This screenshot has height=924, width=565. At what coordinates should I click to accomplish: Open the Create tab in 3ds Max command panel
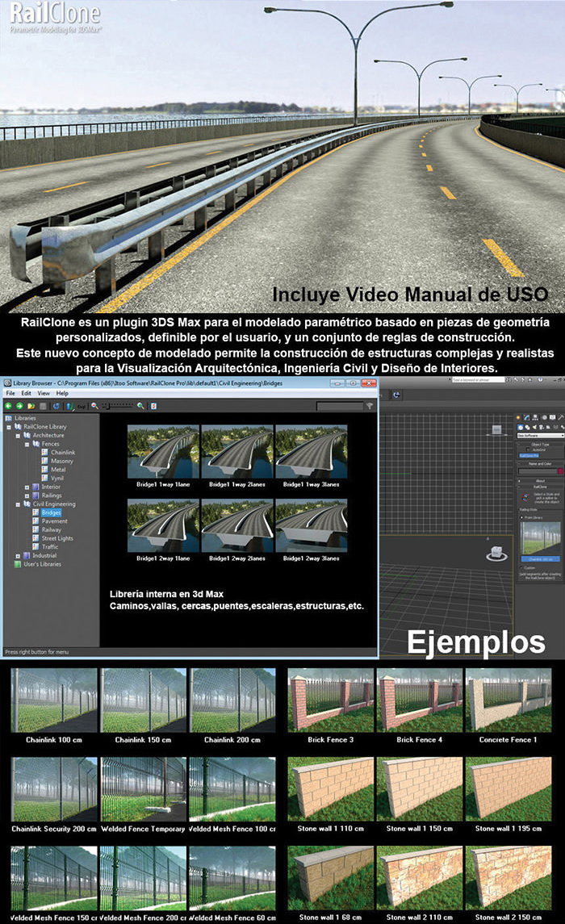pos(518,417)
